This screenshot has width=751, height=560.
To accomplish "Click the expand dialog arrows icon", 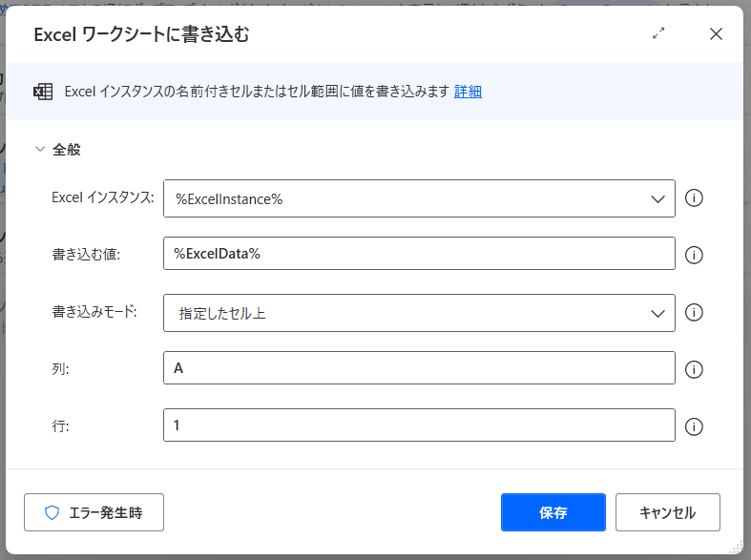I will (x=658, y=33).
